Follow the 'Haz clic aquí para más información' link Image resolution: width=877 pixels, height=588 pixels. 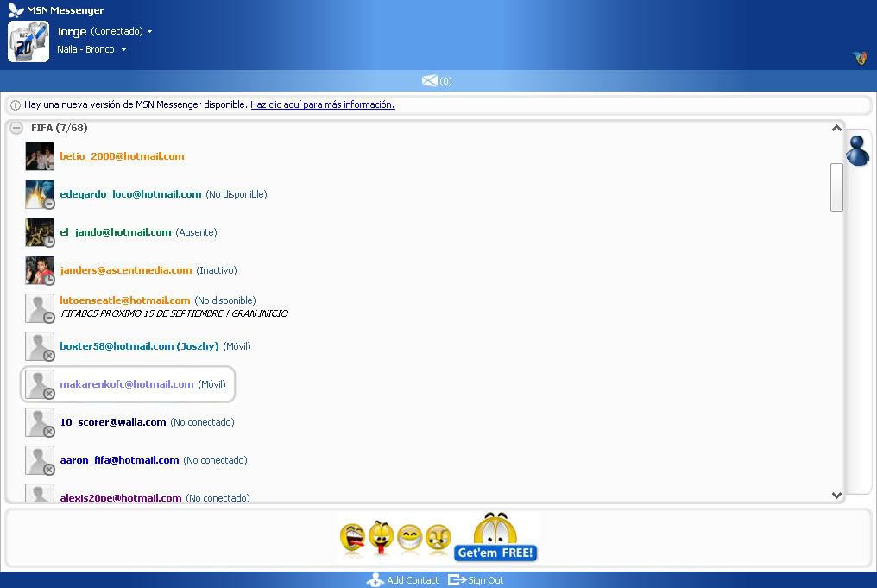[x=323, y=104]
